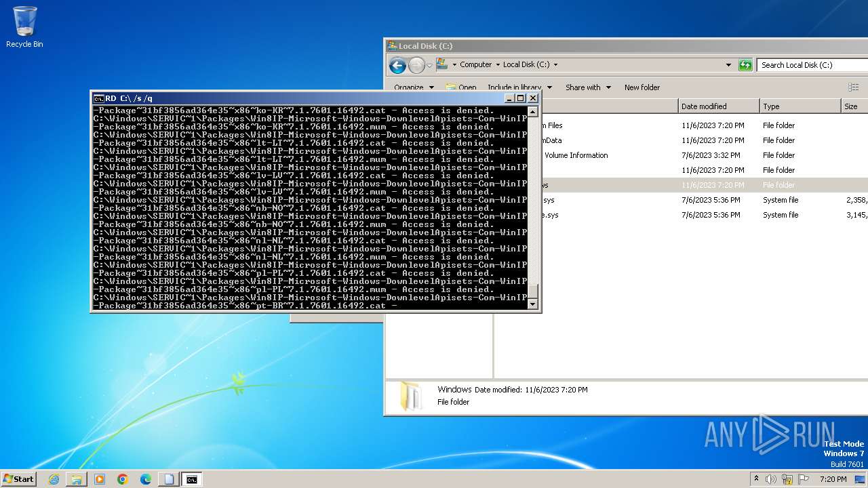The height and width of the screenshot is (488, 868).
Task: Open the Start menu
Action: click(x=18, y=479)
